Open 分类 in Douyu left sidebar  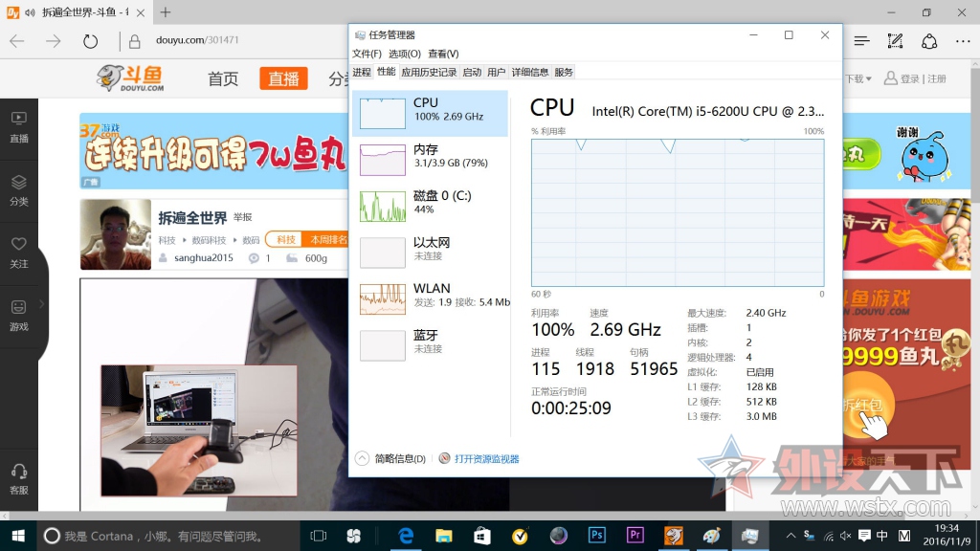click(x=19, y=190)
